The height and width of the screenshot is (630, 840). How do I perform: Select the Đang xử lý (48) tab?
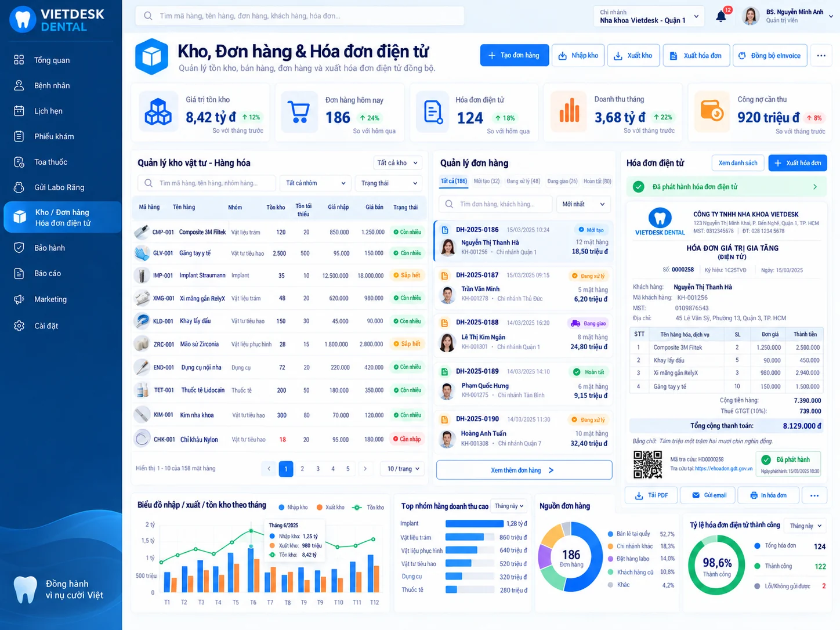coord(523,181)
